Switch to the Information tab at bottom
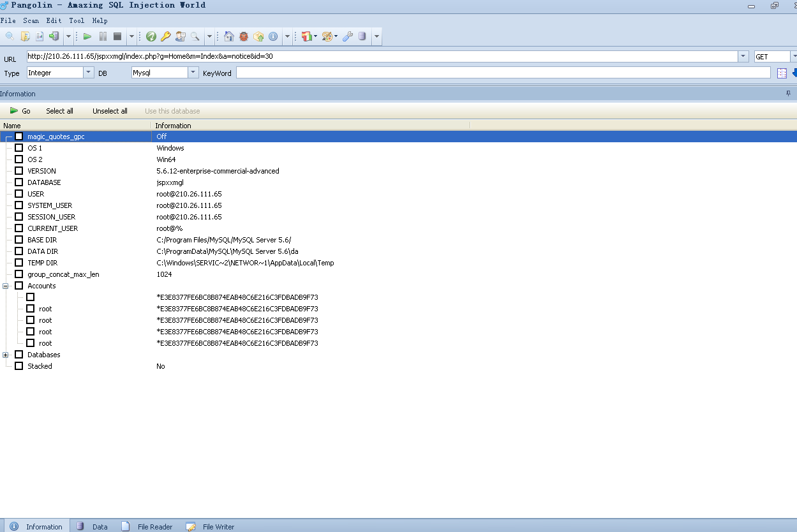The image size is (797, 532). 36,526
